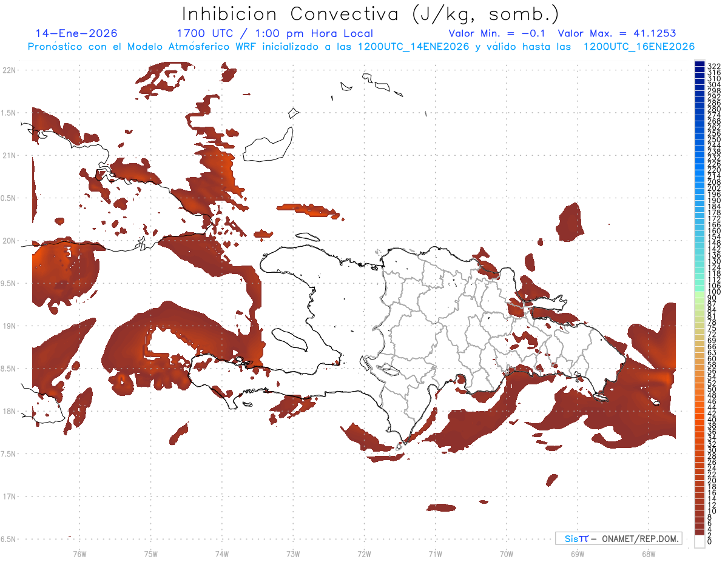Click the '76W' longitude label
The width and height of the screenshot is (728, 562).
[79, 554]
